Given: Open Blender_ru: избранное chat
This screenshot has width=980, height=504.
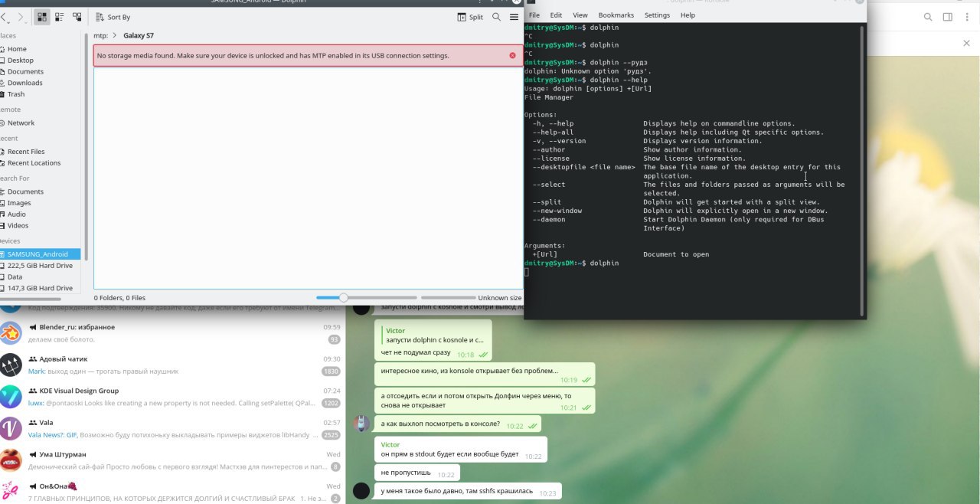Looking at the screenshot, I should point(172,333).
